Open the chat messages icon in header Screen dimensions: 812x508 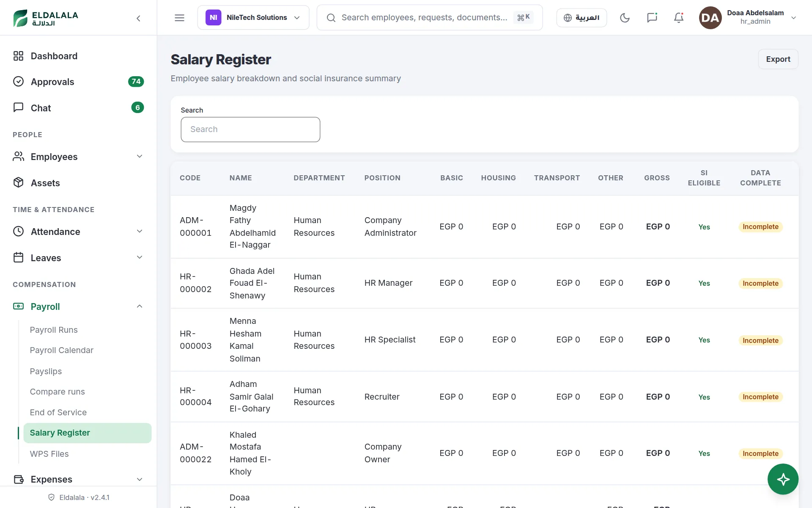coord(652,18)
